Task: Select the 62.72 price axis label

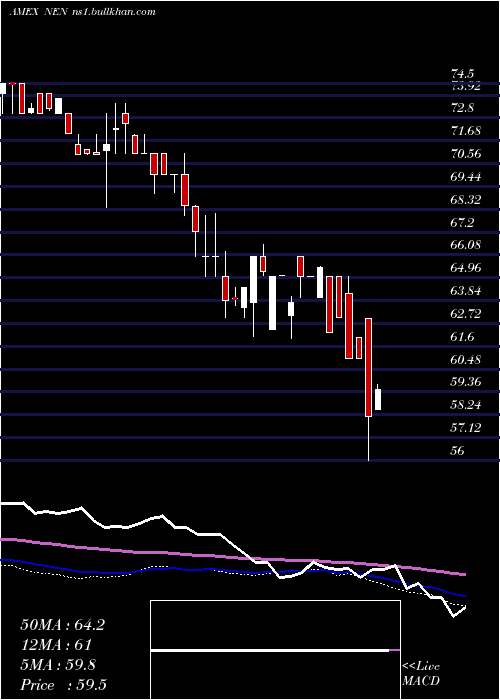Action: pos(466,314)
